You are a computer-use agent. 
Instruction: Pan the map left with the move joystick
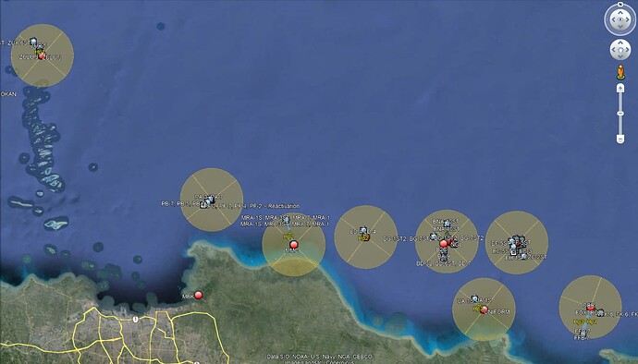click(x=614, y=50)
